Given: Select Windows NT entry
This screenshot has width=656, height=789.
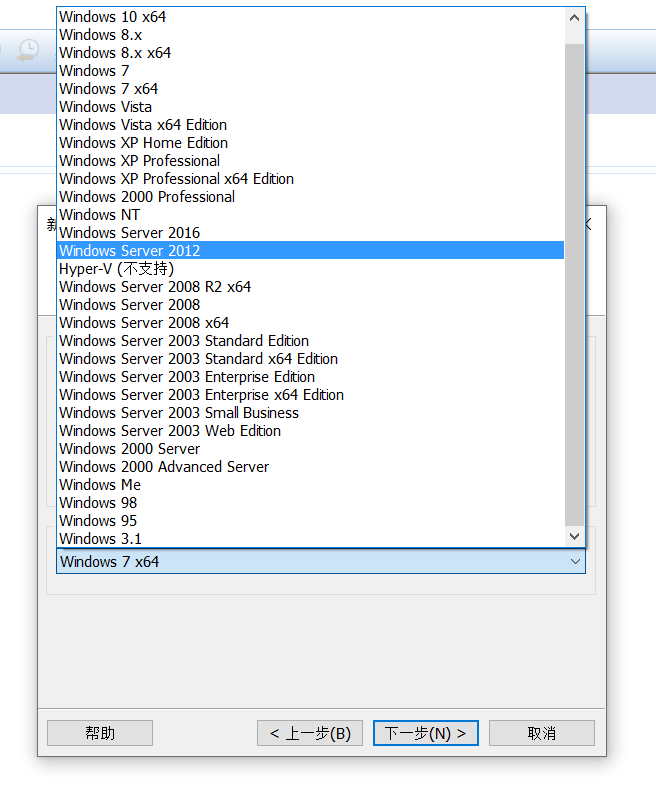Looking at the screenshot, I should pos(310,215).
